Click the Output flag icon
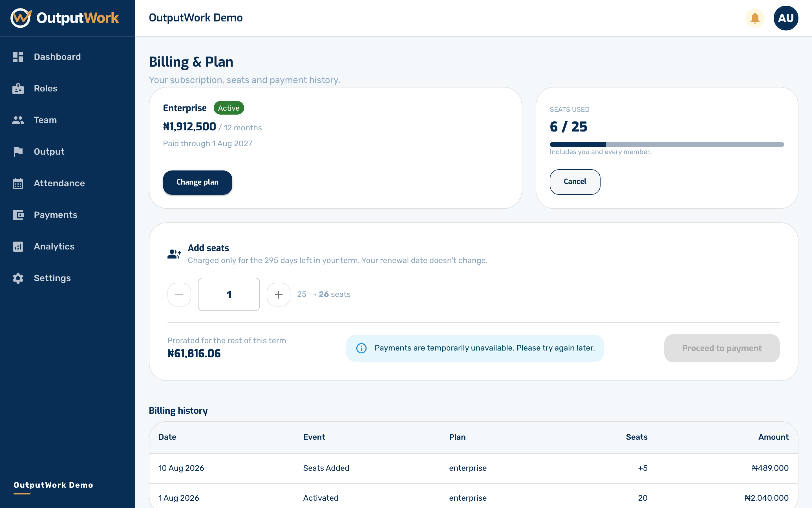This screenshot has width=812, height=508. click(x=18, y=152)
